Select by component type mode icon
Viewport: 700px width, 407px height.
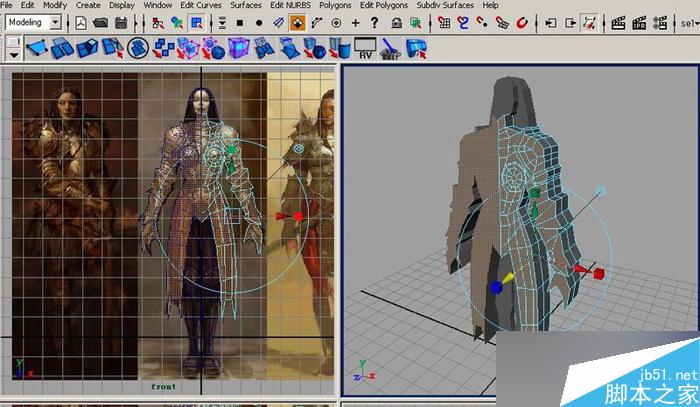[196, 23]
